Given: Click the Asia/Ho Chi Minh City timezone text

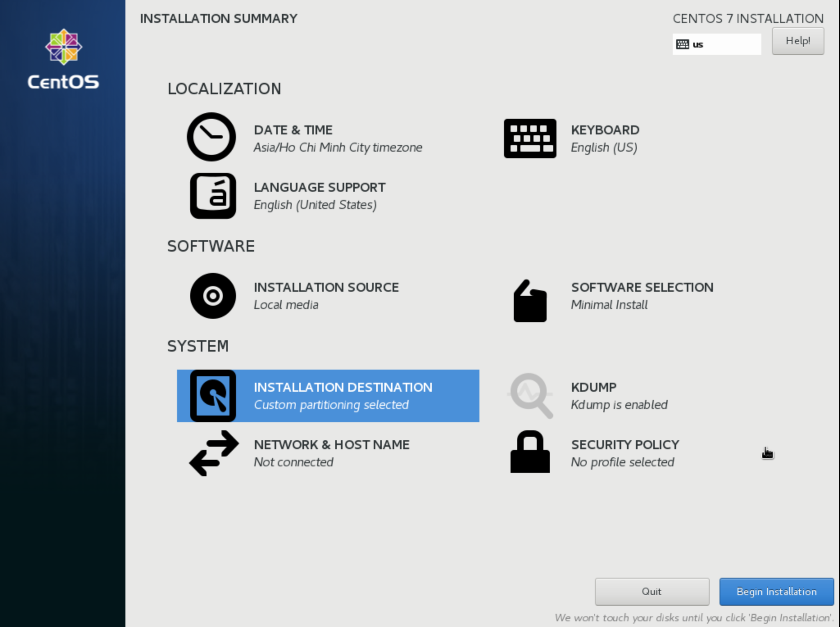Looking at the screenshot, I should [338, 148].
